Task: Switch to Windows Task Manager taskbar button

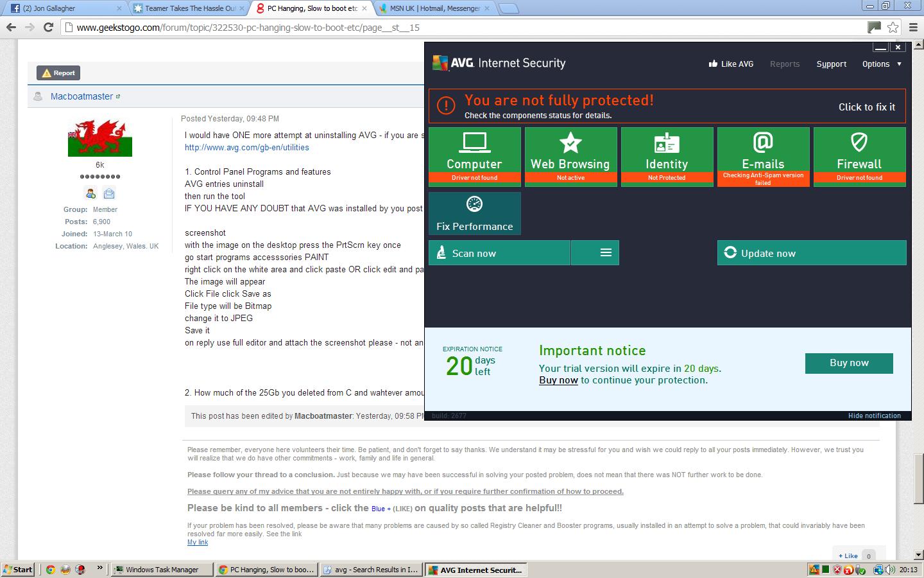Action: point(163,570)
